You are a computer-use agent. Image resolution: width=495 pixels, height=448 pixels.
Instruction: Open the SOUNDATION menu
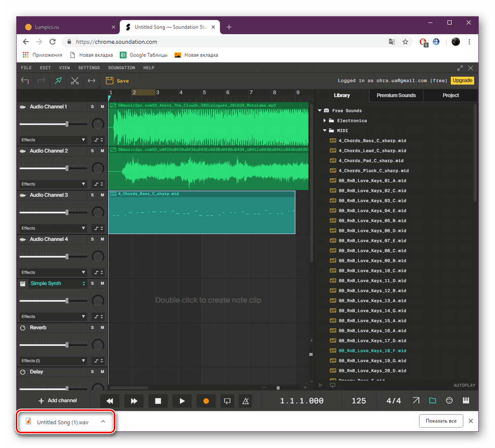[x=121, y=68]
